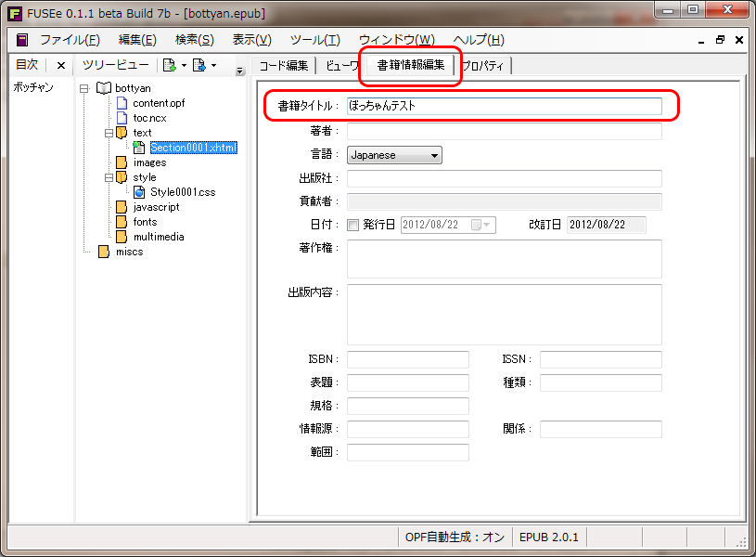
Task: Select toc.ncx in the tree view
Action: coord(152,118)
